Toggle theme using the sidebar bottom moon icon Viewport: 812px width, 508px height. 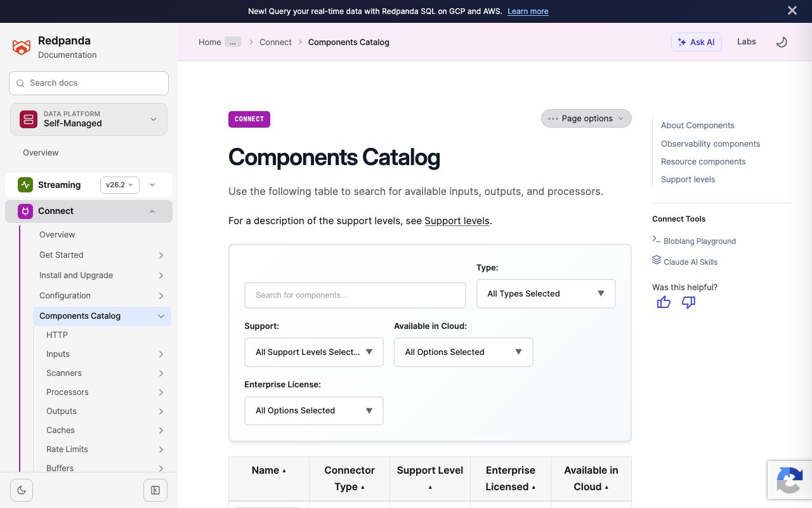(x=22, y=490)
